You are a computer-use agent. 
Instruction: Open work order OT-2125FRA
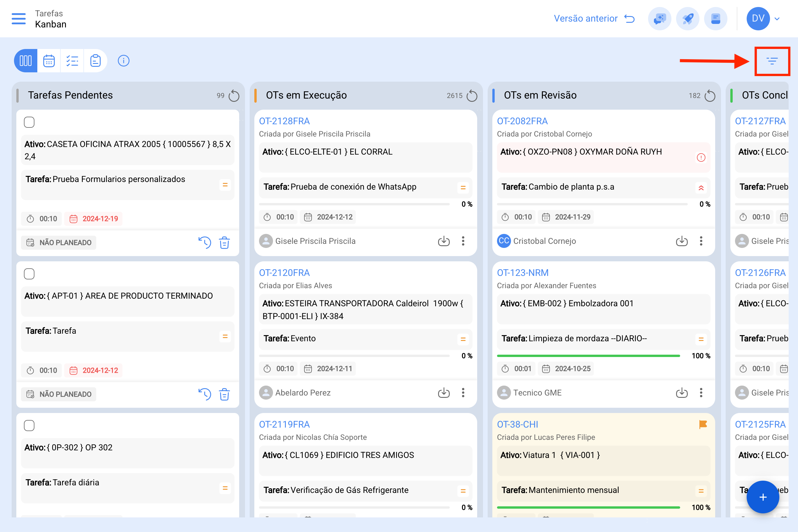click(x=760, y=424)
